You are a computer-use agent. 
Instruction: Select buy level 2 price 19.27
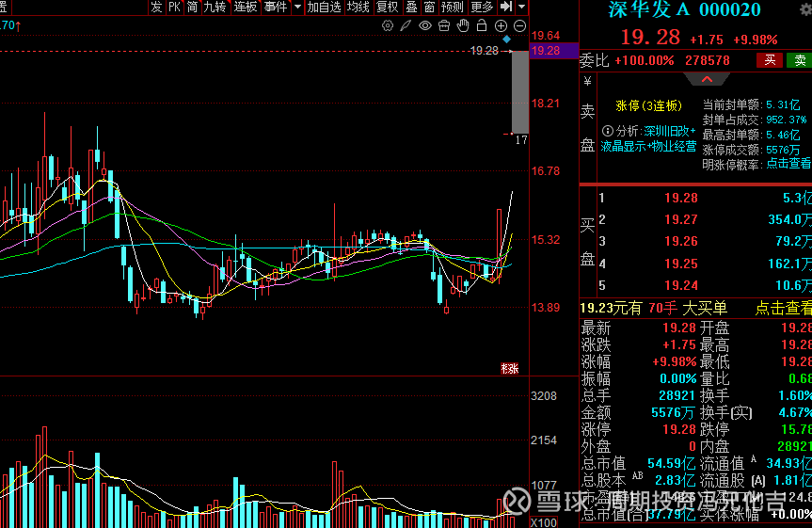click(x=681, y=219)
